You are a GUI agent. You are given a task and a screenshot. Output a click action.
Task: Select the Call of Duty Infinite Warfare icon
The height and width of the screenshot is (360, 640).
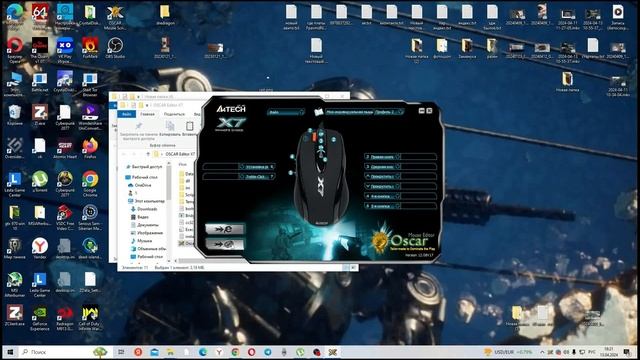click(x=90, y=318)
